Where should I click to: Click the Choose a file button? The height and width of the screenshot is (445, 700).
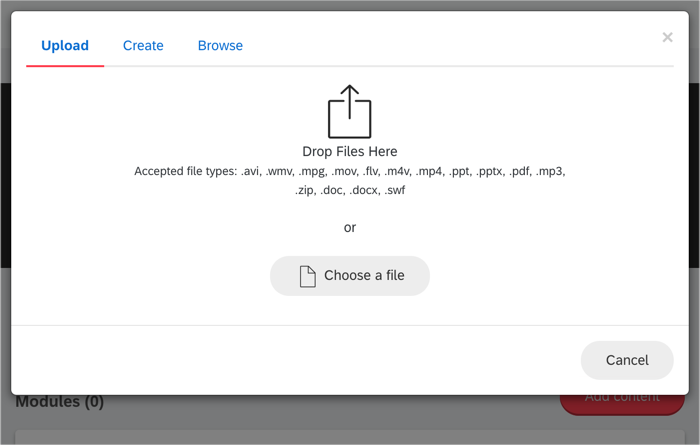pyautogui.click(x=350, y=276)
